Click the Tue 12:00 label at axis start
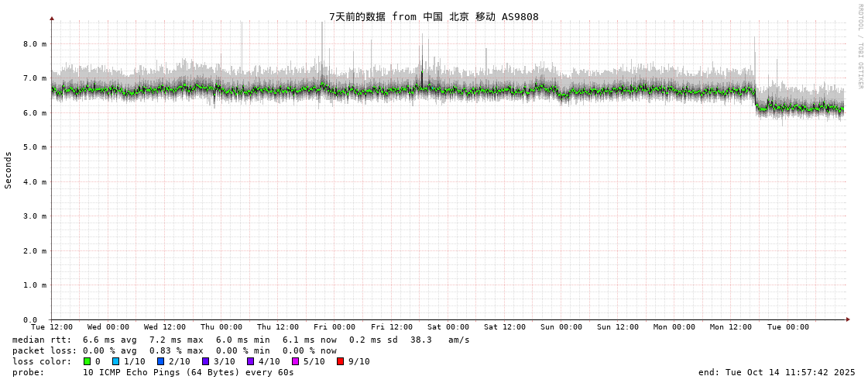The height and width of the screenshot is (383, 868). click(52, 327)
